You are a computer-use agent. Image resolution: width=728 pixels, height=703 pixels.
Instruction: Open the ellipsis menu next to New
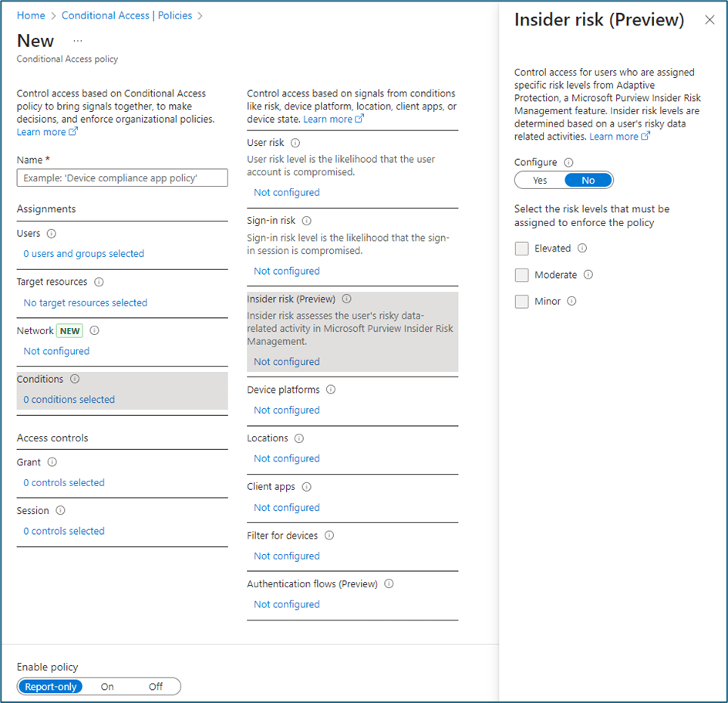[x=77, y=41]
